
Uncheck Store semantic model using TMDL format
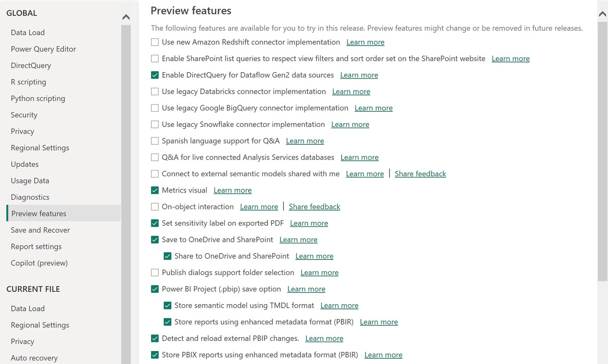pyautogui.click(x=167, y=305)
